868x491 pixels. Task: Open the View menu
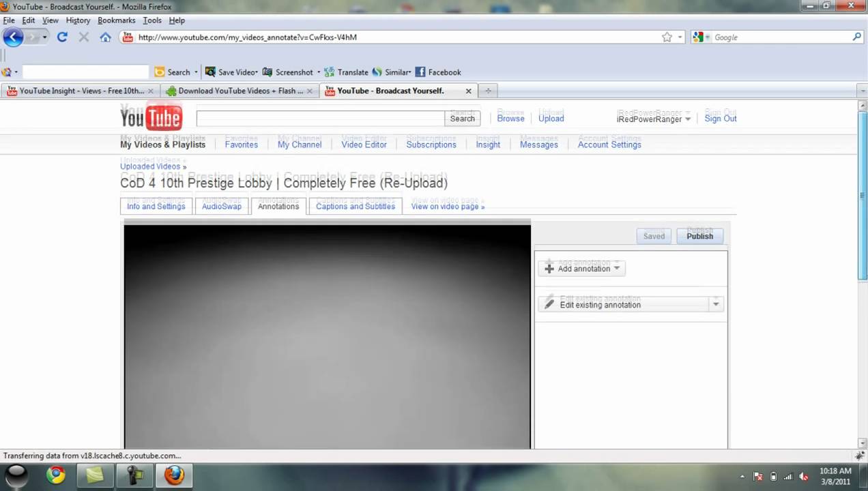(x=50, y=20)
